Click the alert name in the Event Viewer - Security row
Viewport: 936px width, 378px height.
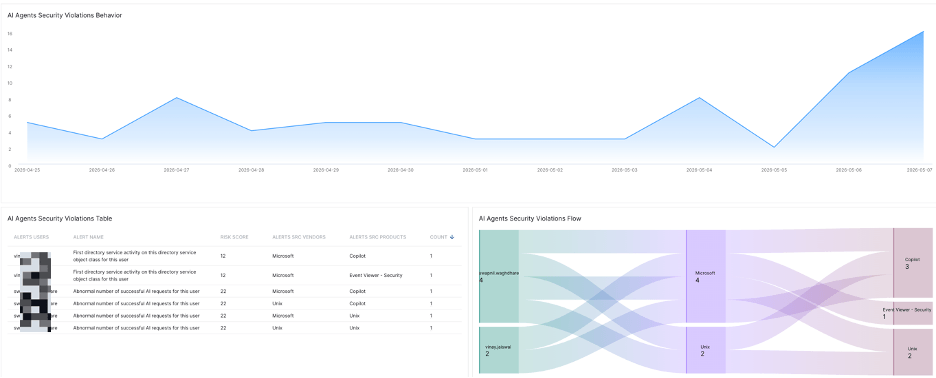[134, 275]
